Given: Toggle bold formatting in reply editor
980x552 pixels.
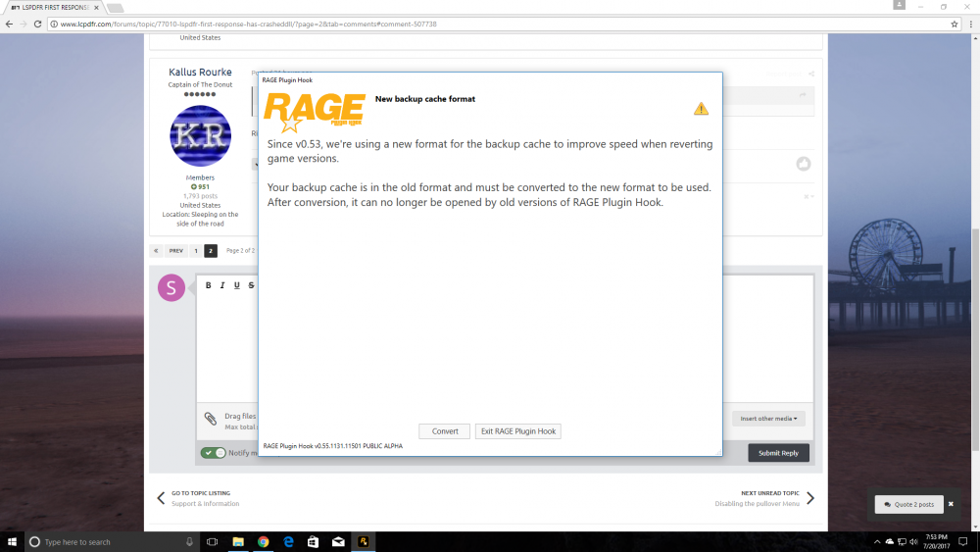Looking at the screenshot, I should (208, 285).
